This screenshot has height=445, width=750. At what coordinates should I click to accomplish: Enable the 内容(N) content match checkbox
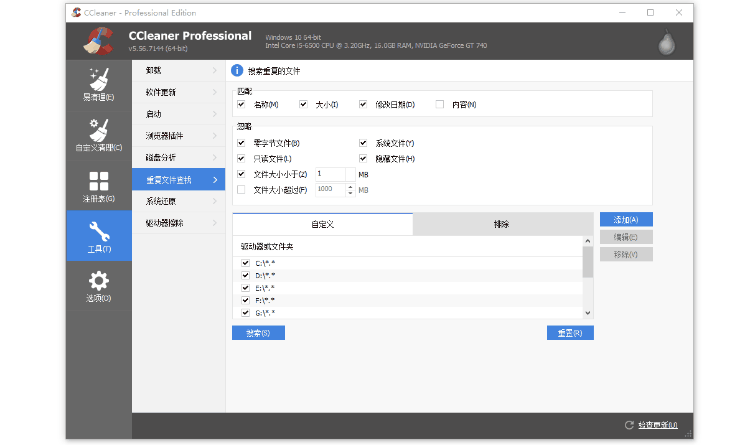[440, 104]
